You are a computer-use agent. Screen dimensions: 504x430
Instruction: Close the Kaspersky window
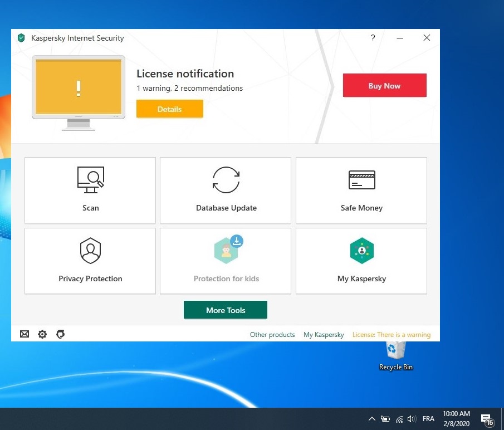[427, 38]
